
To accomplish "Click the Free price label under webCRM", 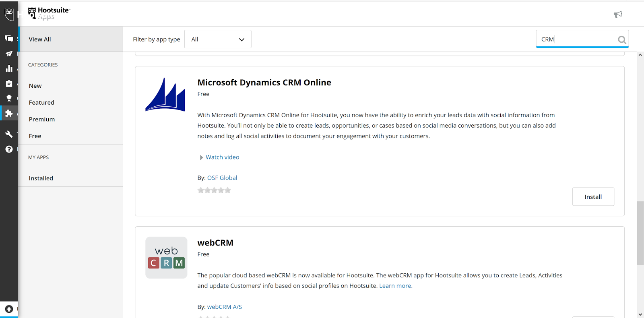I will point(203,254).
